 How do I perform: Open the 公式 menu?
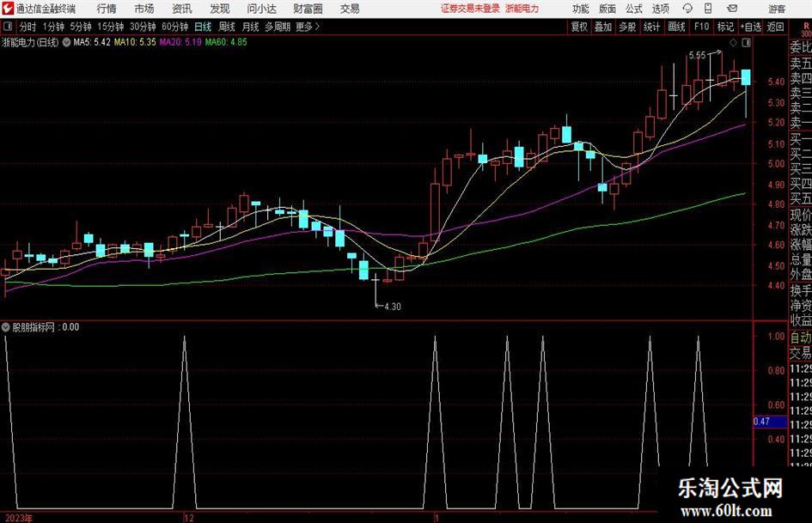click(x=634, y=9)
